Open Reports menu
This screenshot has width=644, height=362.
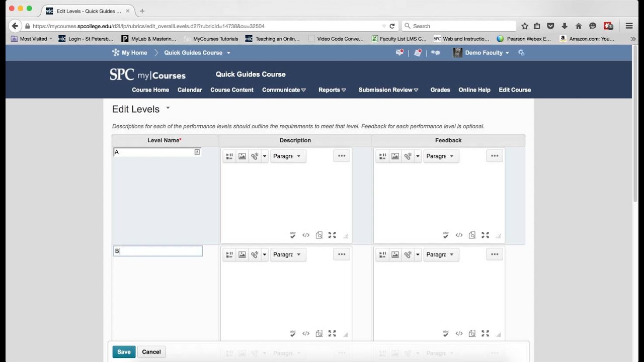pos(332,90)
